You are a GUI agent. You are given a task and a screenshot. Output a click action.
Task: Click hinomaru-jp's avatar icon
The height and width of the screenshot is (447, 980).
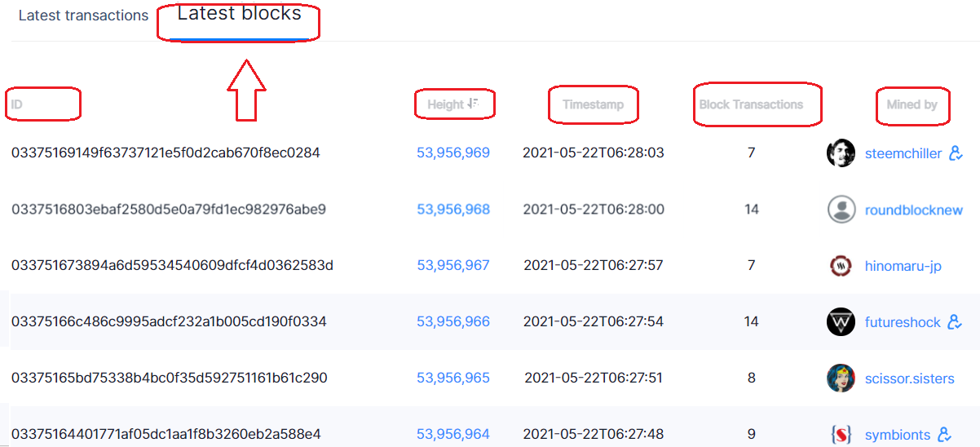pyautogui.click(x=841, y=265)
